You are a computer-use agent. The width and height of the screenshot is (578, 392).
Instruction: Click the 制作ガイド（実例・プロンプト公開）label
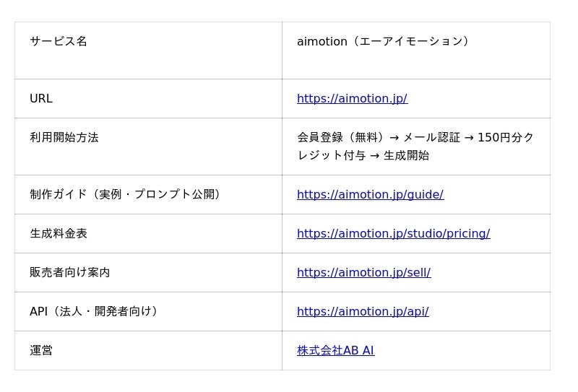point(125,194)
